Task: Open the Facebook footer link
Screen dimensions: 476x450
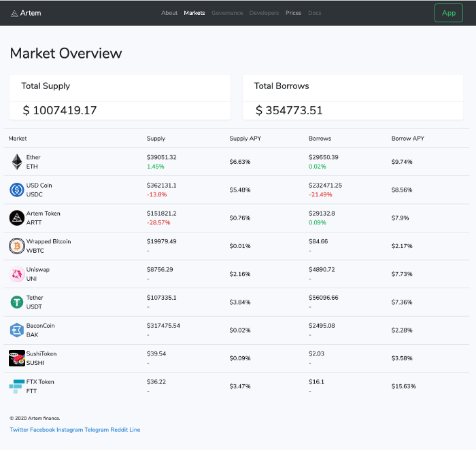Action: point(42,430)
